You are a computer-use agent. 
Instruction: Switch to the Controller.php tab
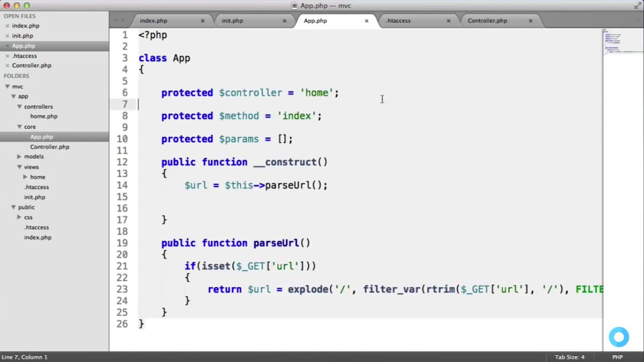click(x=487, y=21)
